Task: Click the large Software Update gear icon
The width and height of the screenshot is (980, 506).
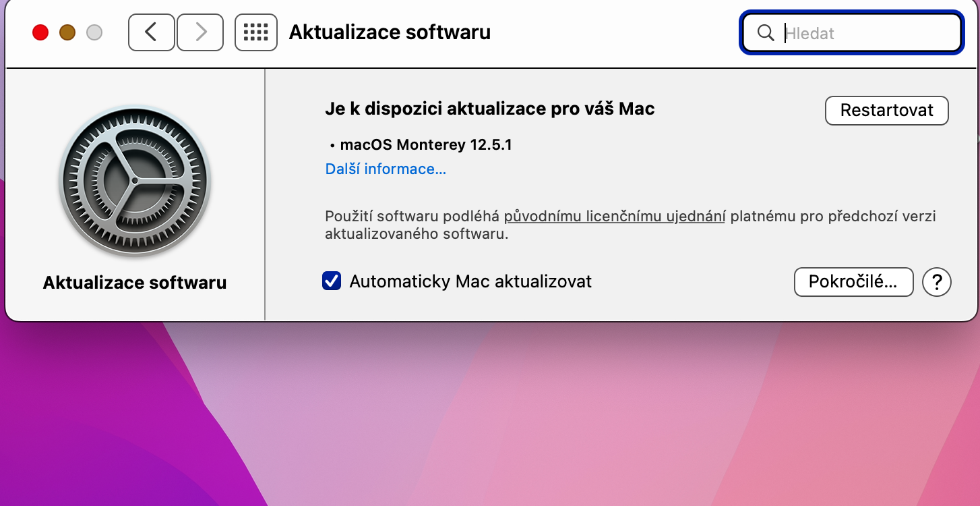Action: tap(135, 181)
